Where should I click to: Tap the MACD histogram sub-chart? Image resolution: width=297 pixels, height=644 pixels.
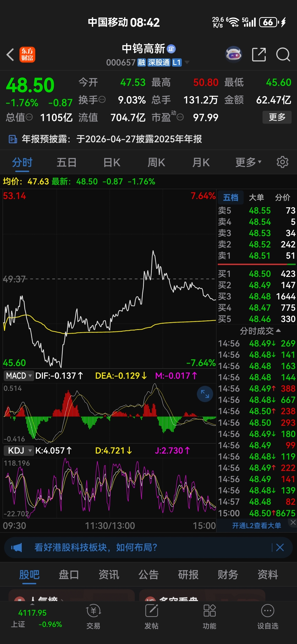109,413
